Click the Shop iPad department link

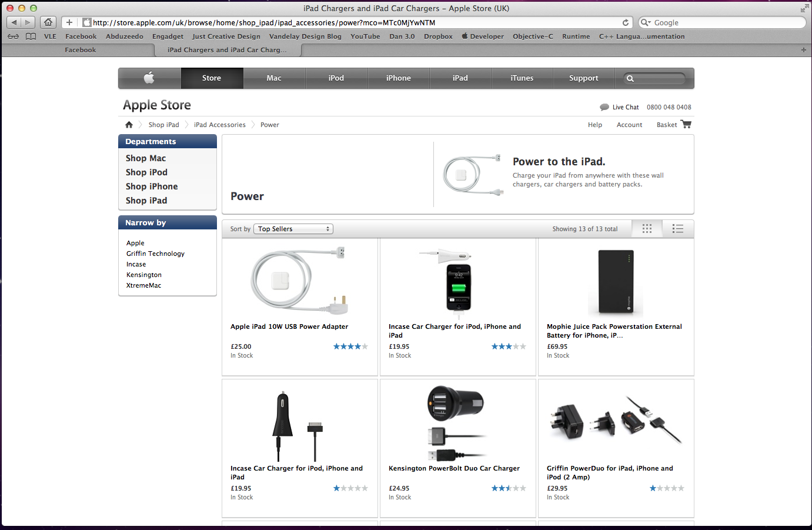point(146,201)
